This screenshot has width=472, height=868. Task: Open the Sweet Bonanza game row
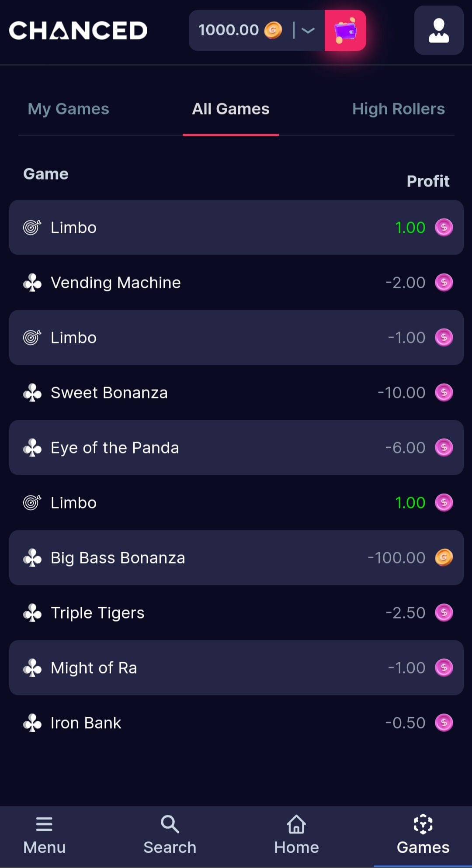[236, 393]
